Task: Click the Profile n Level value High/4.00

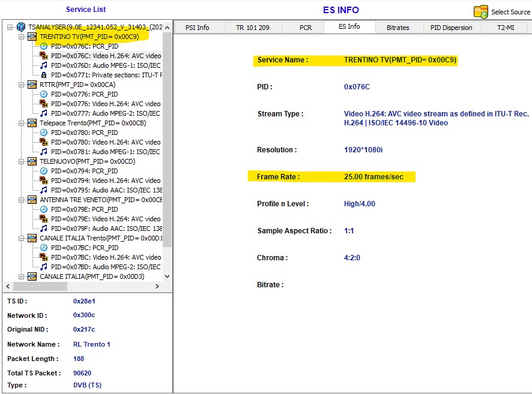Action: point(359,204)
